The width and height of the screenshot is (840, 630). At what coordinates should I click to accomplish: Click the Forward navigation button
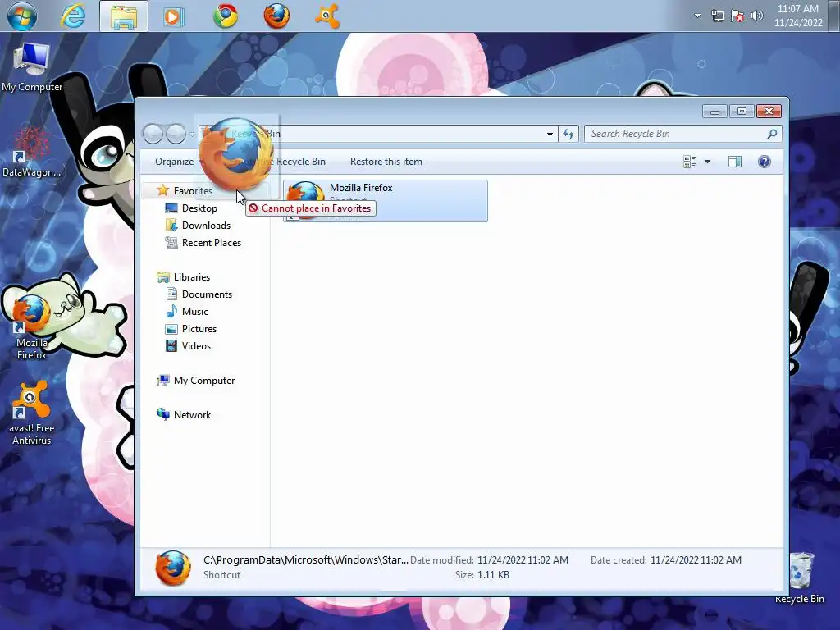pos(176,134)
